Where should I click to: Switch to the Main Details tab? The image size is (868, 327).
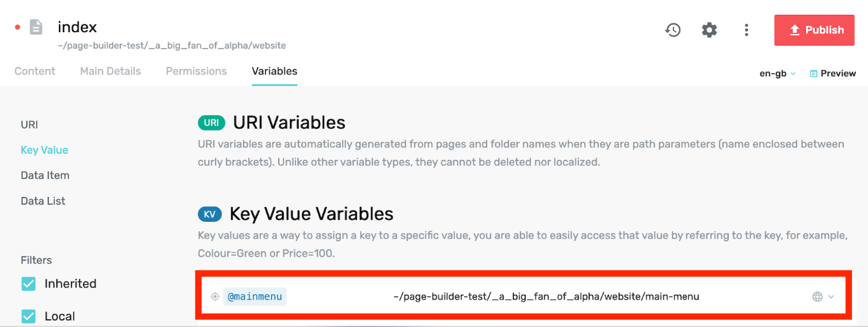point(111,71)
